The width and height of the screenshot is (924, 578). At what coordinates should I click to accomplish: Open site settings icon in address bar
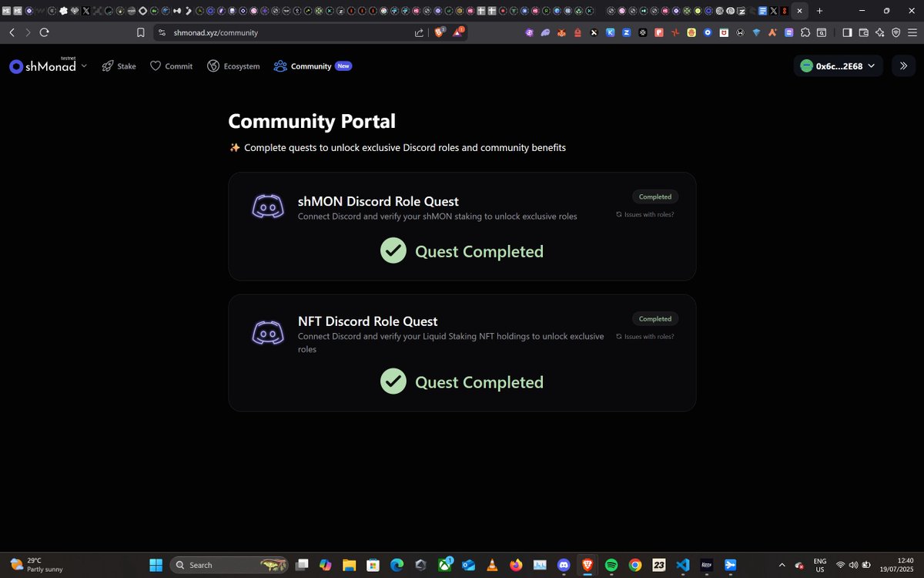[x=162, y=32]
